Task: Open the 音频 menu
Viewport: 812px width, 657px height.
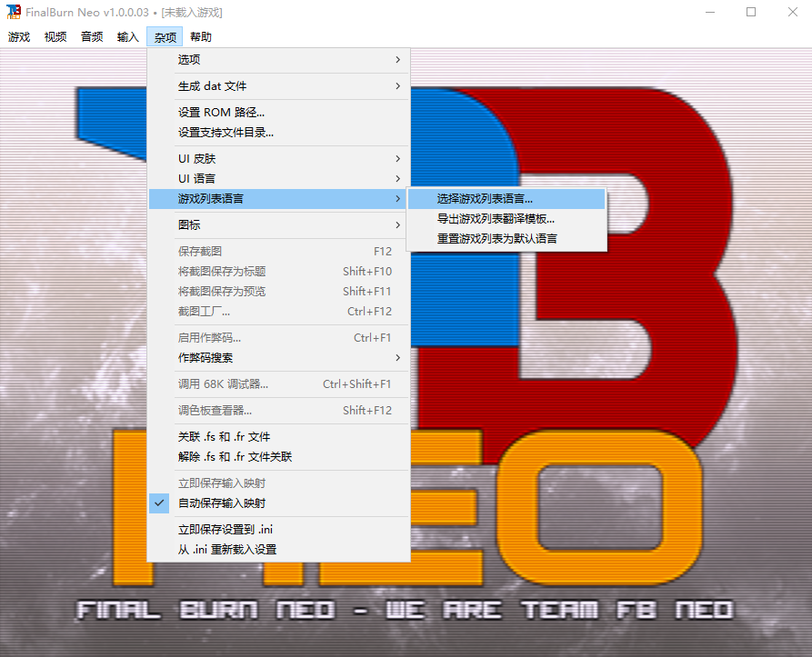Action: click(92, 36)
